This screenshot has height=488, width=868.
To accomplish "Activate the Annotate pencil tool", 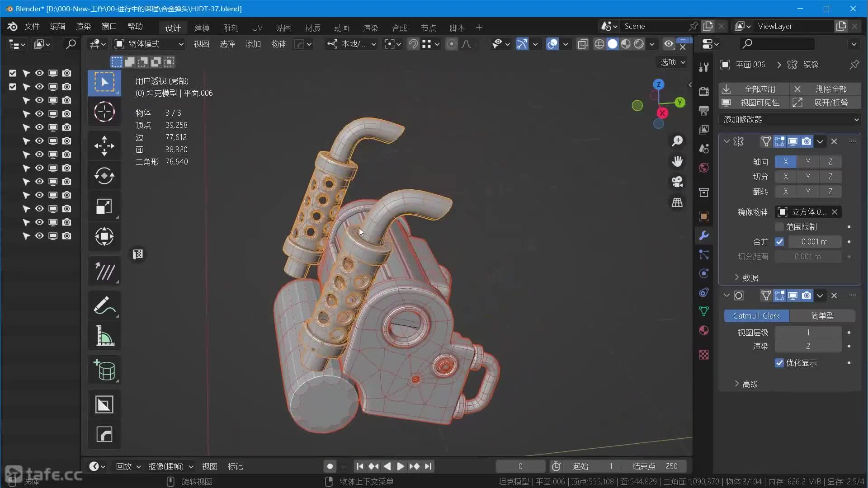I will (104, 305).
